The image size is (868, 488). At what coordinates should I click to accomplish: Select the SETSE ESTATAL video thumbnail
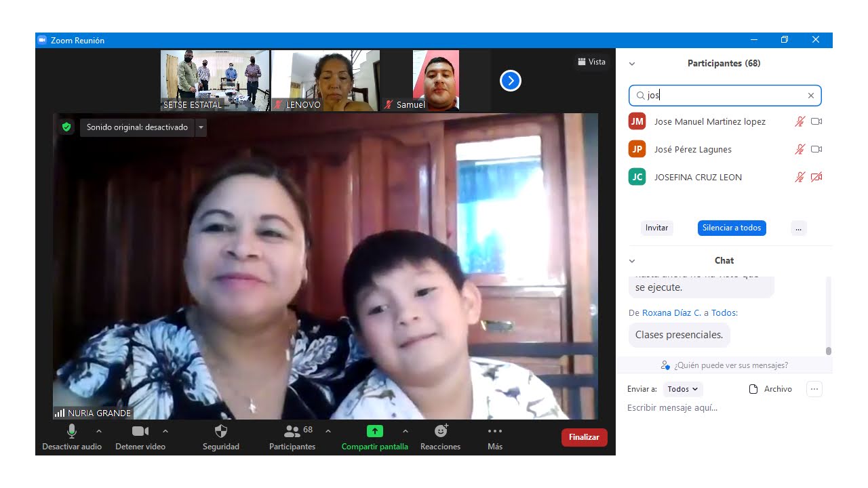215,81
